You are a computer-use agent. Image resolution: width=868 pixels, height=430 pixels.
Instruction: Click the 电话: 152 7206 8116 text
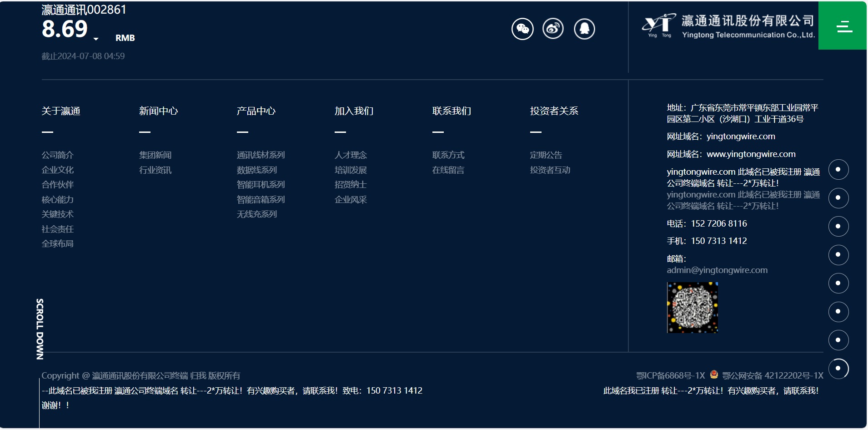point(707,224)
